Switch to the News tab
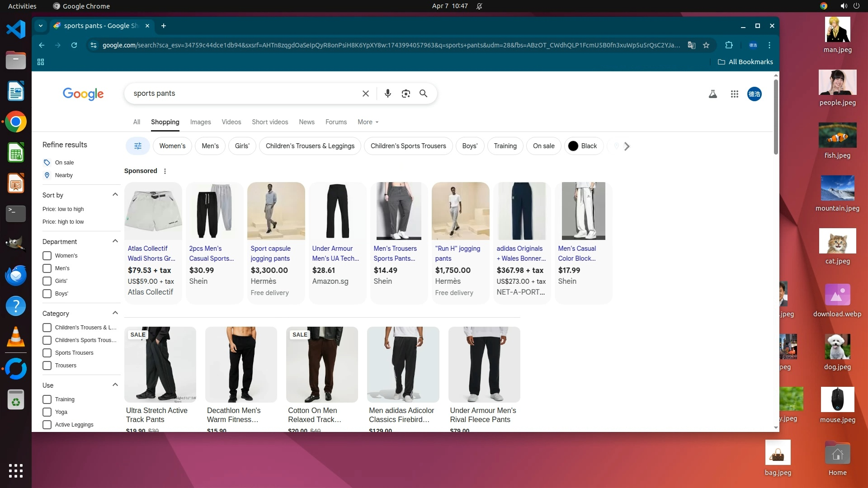This screenshot has height=488, width=868. (x=307, y=122)
